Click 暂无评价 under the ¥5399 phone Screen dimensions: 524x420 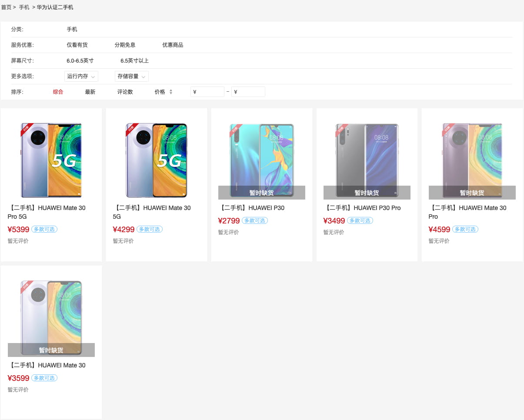point(18,241)
